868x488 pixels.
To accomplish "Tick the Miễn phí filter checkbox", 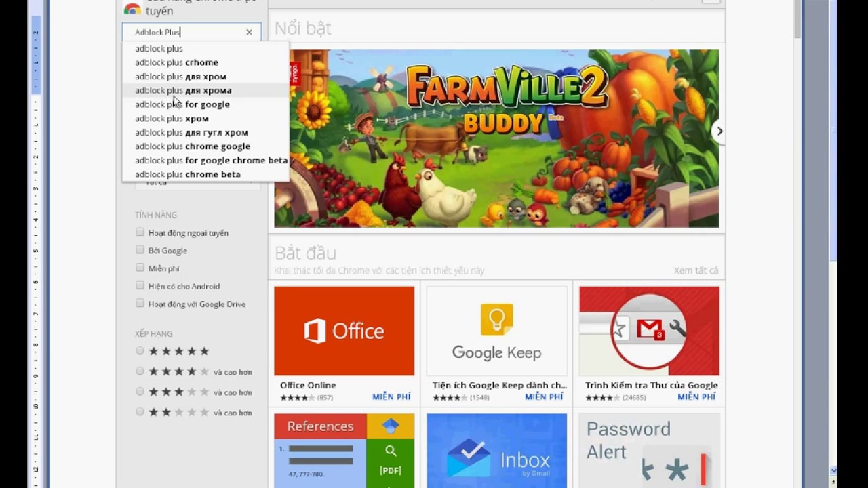I will point(140,268).
